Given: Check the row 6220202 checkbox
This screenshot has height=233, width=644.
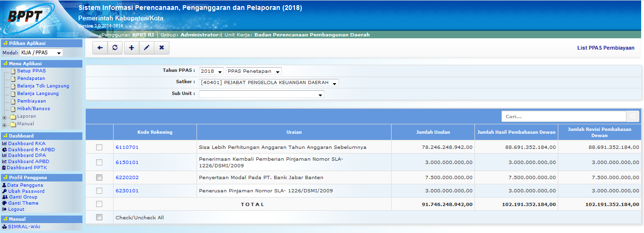Looking at the screenshot, I should [x=99, y=178].
